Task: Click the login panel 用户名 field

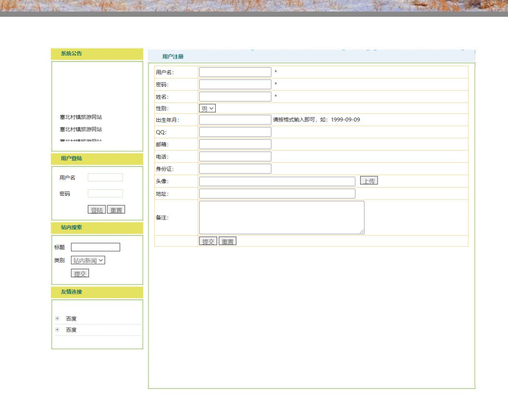Action: tap(105, 177)
